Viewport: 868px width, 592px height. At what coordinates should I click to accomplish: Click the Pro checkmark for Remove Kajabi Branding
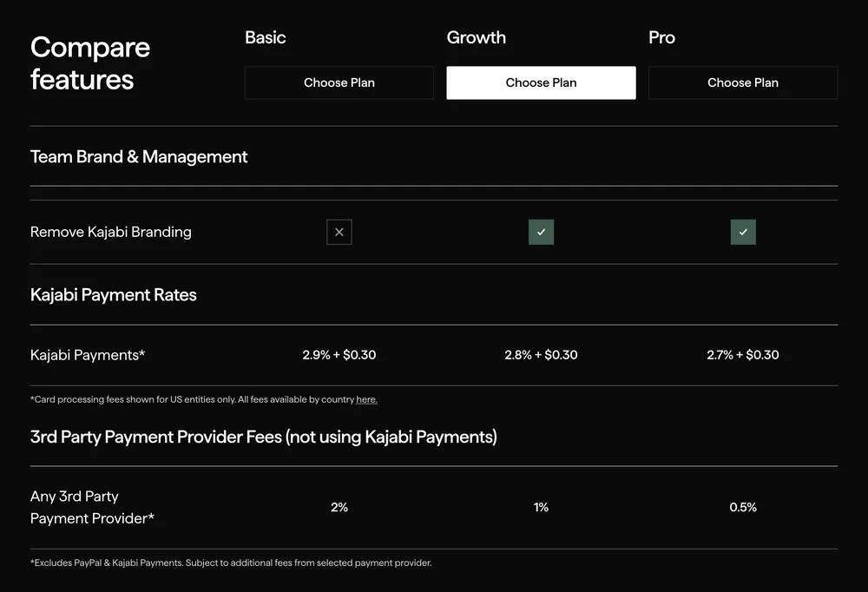point(743,232)
